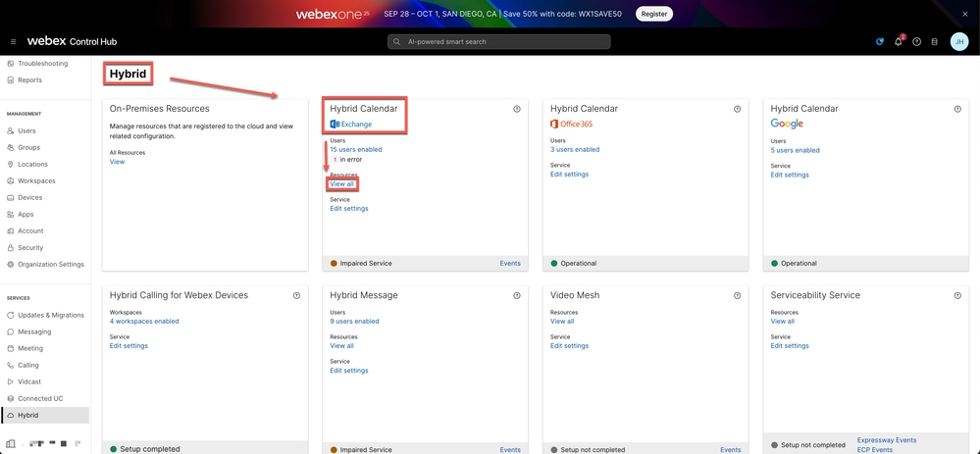Click the Google logo on calendar card
Image resolution: width=980 pixels, height=454 pixels.
787,125
